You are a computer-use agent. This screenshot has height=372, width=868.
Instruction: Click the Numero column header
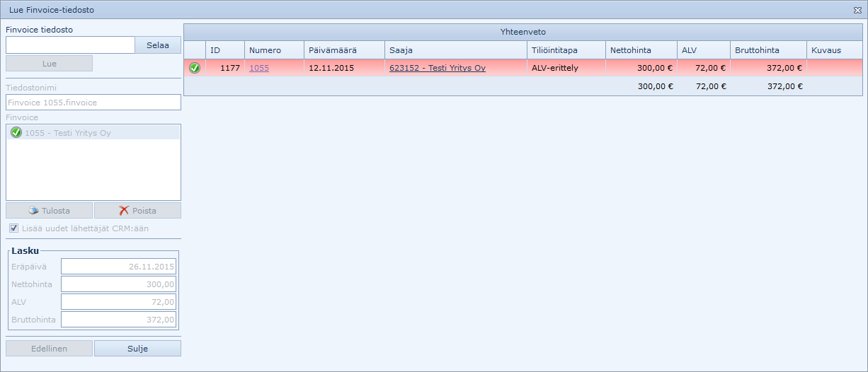[275, 50]
